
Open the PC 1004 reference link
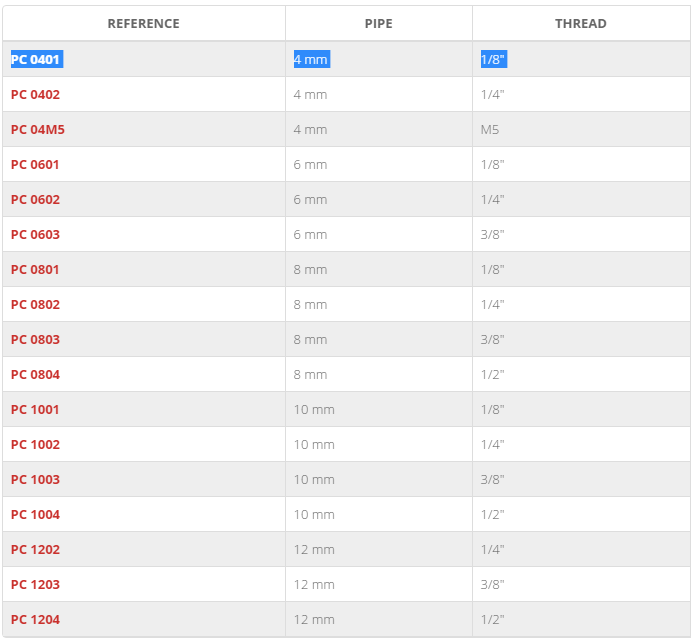(x=35, y=514)
